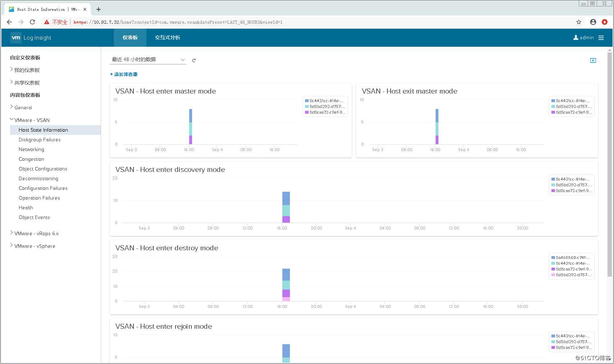This screenshot has width=614, height=364.
Task: Click the stacked bar in enter master mode chart
Action: (191, 127)
